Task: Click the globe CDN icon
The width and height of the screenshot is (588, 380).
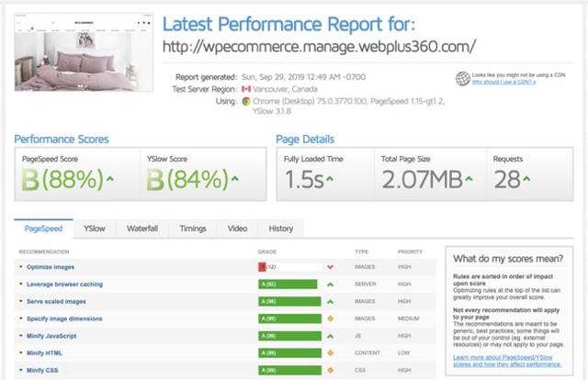Action: [463, 79]
